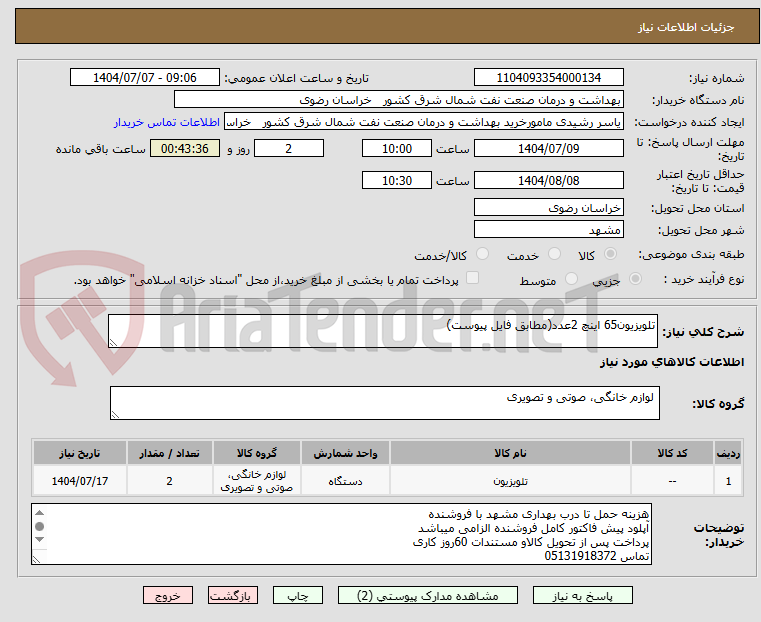Select the کالا radio button

pyautogui.click(x=610, y=254)
